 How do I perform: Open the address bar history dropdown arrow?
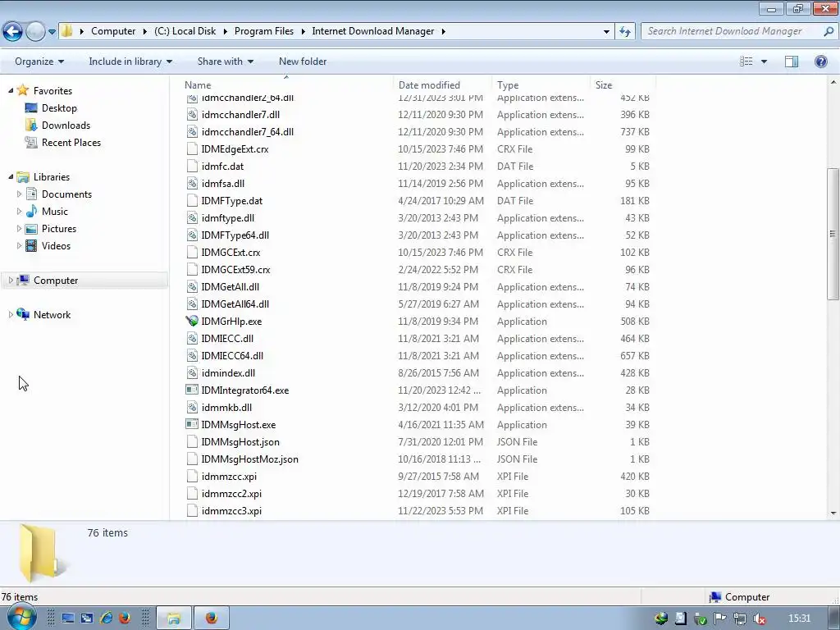(x=606, y=32)
